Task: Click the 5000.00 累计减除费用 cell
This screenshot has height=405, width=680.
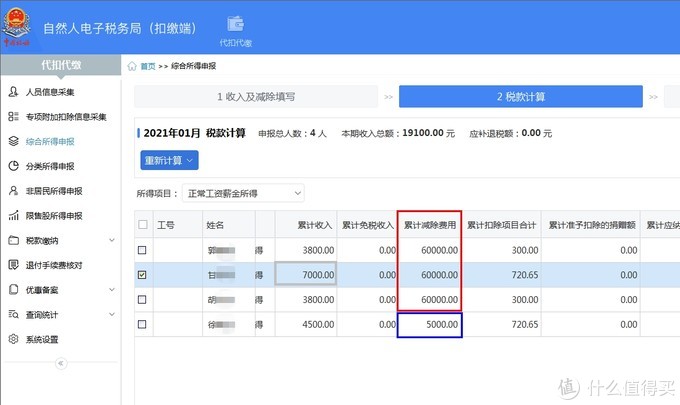Action: click(429, 324)
